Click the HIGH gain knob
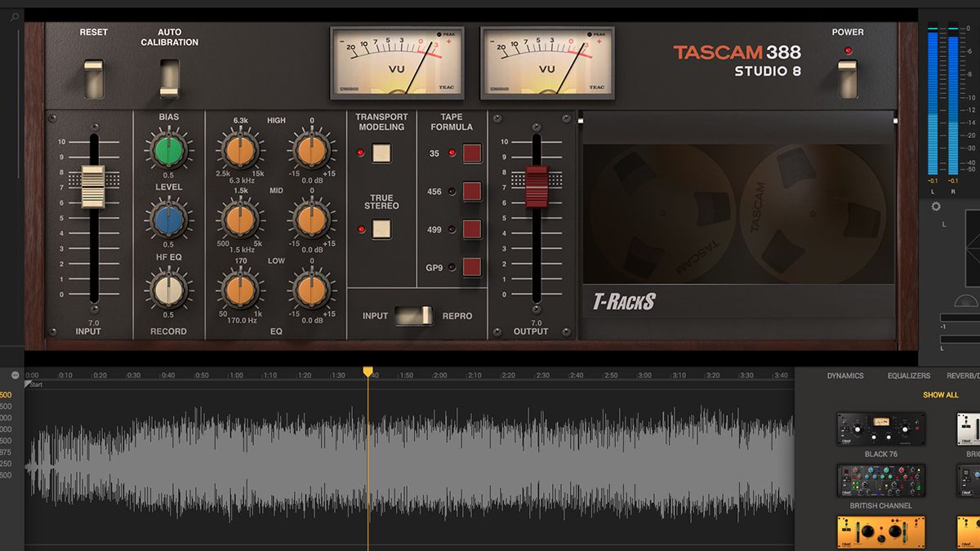The height and width of the screenshot is (551, 980). click(311, 149)
